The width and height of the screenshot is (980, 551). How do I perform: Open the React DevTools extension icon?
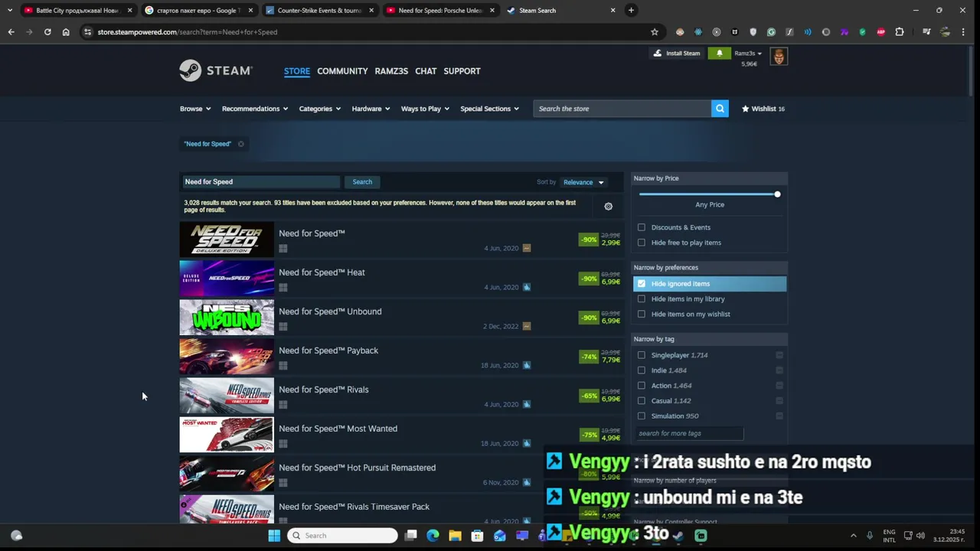click(x=698, y=32)
